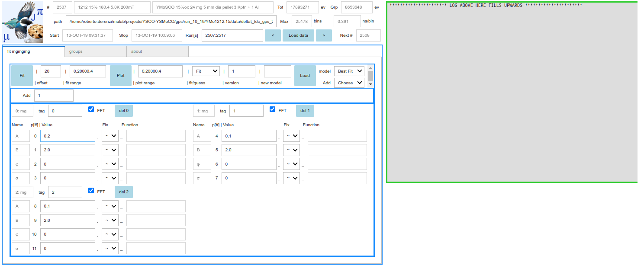
Task: Expand Fix dropdown for parameter 0 A
Action: tap(110, 136)
